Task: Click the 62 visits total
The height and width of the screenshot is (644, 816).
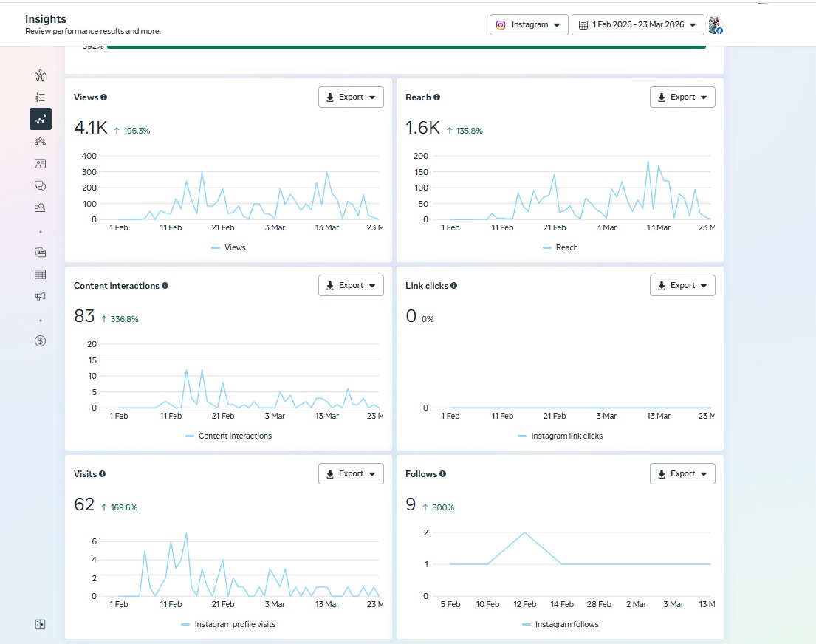Action: [84, 504]
